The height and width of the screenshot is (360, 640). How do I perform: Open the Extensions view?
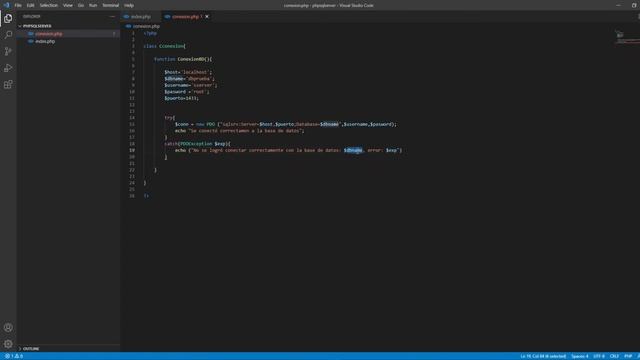[x=8, y=84]
